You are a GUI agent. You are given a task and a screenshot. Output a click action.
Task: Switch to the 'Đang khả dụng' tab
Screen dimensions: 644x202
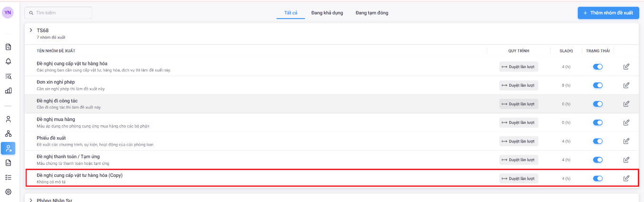[327, 13]
